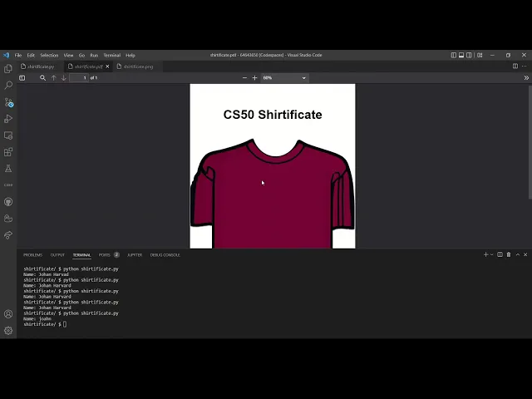532x399 pixels.
Task: Open the GitHub view in activity bar
Action: pos(8,202)
